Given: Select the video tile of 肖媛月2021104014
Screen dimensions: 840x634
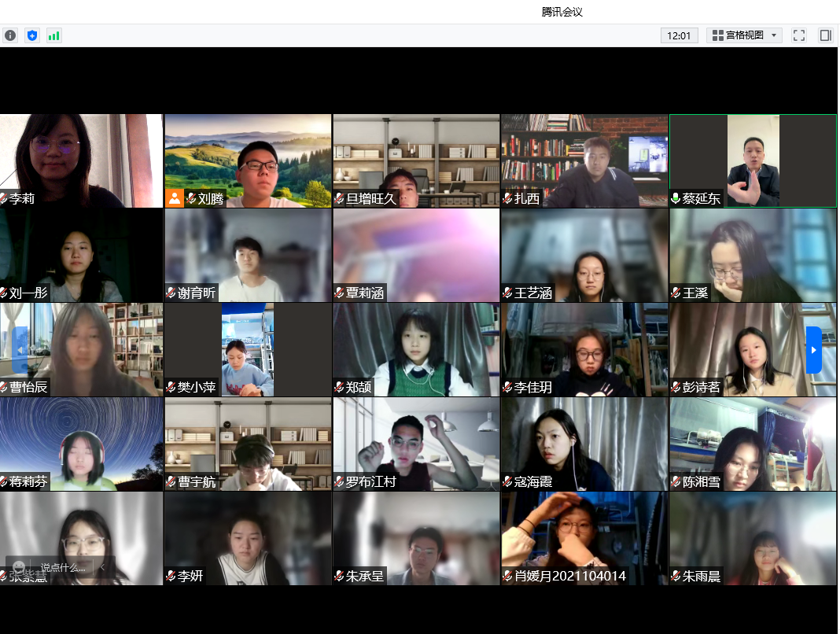Looking at the screenshot, I should click(584, 535).
